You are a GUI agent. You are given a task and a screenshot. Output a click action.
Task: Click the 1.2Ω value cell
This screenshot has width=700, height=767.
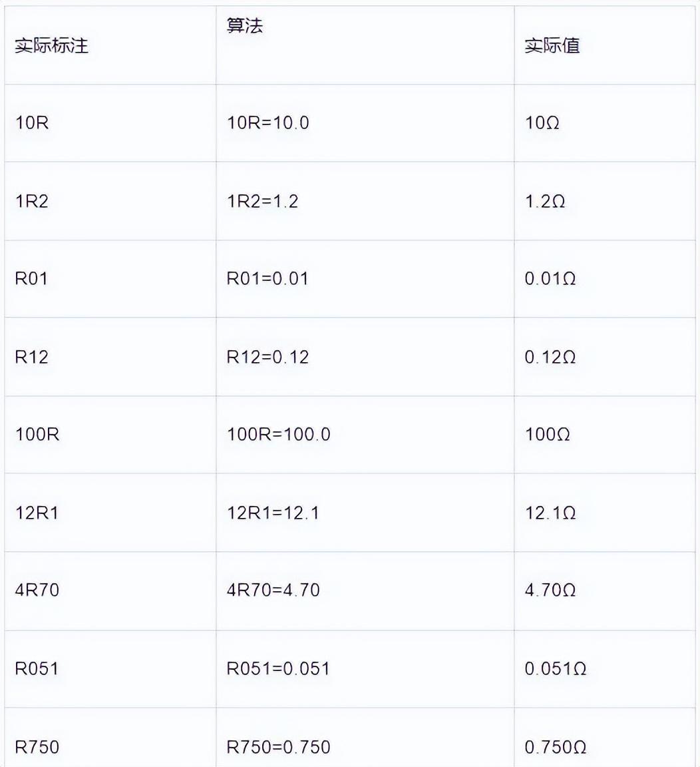point(545,201)
